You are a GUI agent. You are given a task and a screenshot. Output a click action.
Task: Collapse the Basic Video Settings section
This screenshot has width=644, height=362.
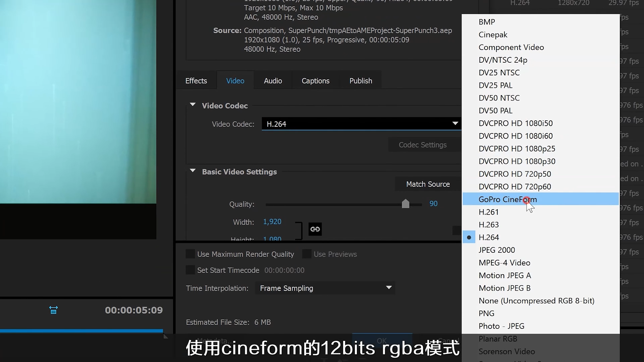[x=193, y=171]
